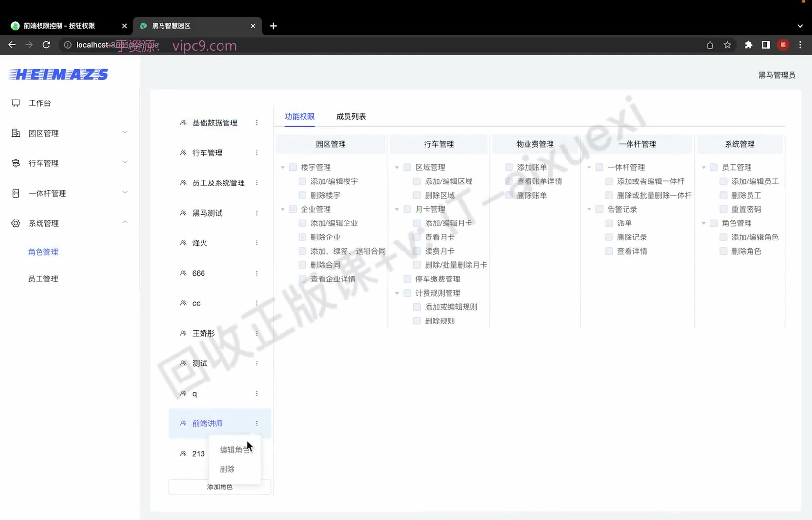This screenshot has height=520, width=812.
Task: Select the 213 role
Action: pyautogui.click(x=199, y=454)
